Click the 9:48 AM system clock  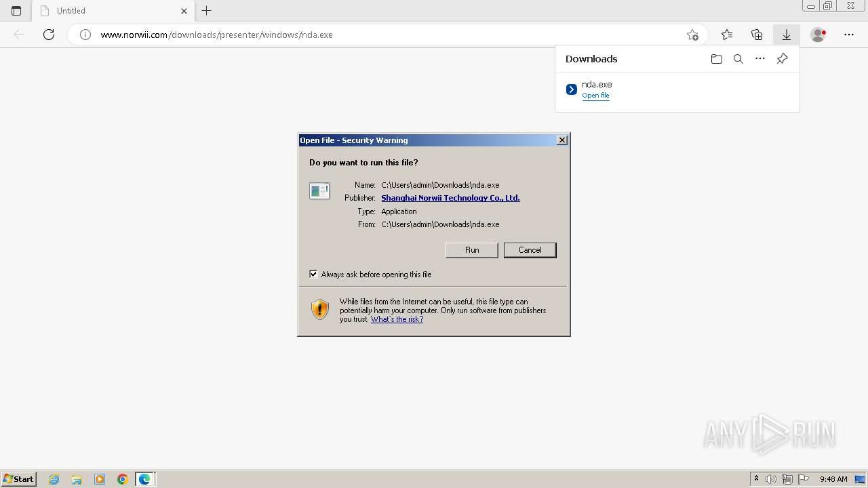click(x=833, y=479)
